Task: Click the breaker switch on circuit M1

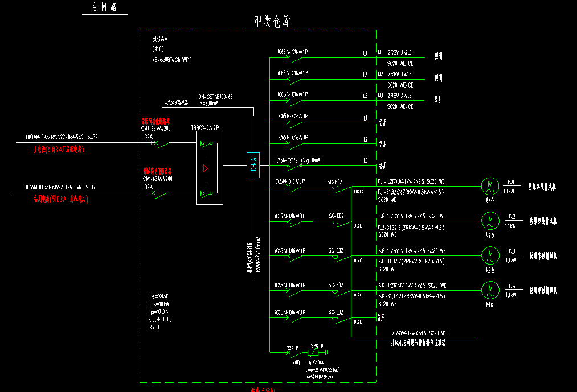Action: pyautogui.click(x=294, y=59)
